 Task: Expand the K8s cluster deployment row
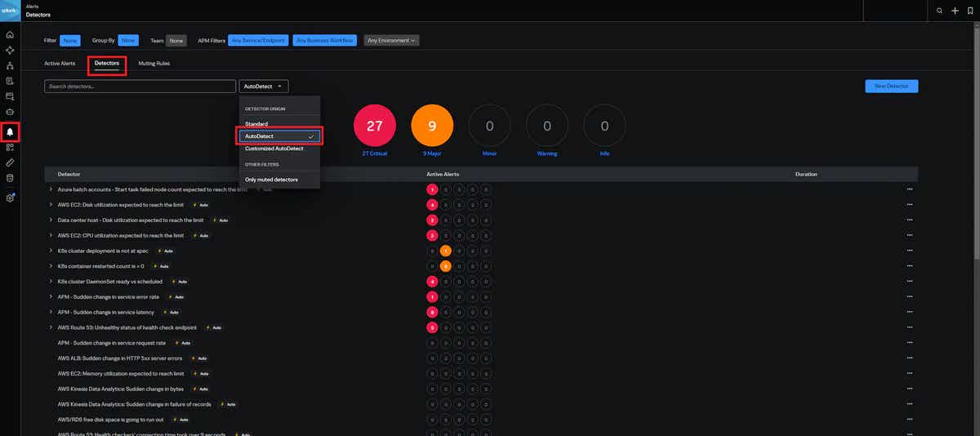[x=51, y=251]
